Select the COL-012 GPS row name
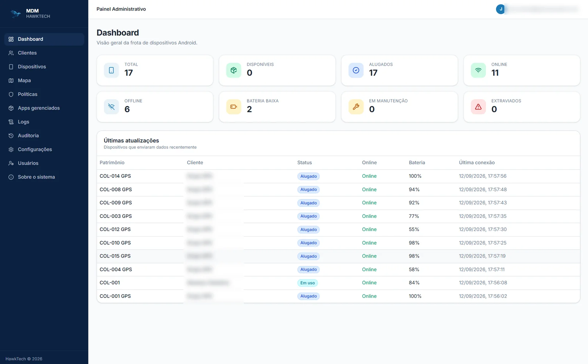 pos(115,230)
